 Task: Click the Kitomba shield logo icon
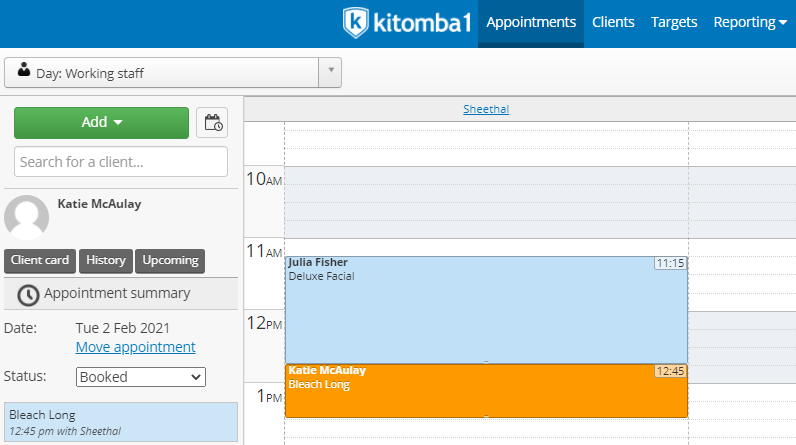tap(355, 22)
